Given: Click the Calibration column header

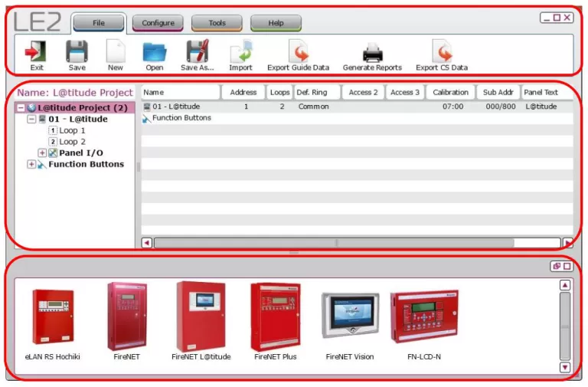Looking at the screenshot, I should [450, 92].
